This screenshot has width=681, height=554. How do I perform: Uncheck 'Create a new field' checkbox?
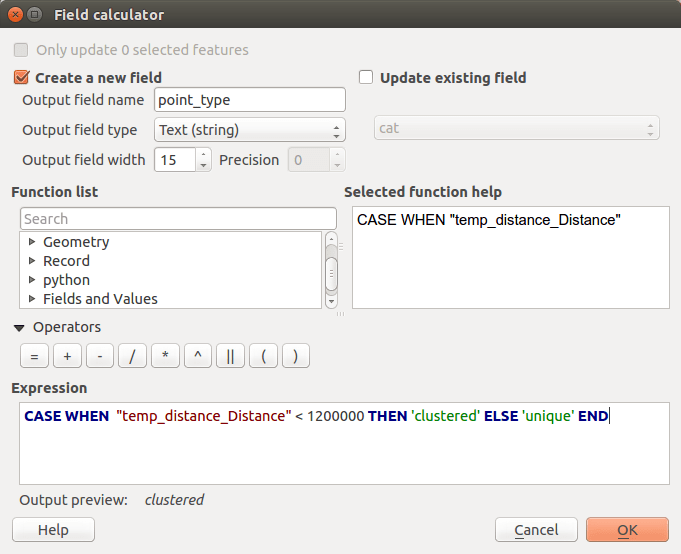[21, 78]
